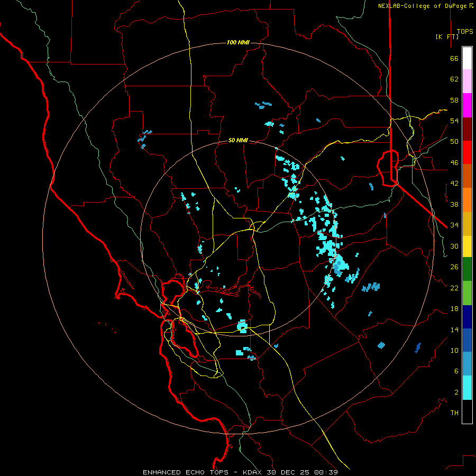Select the "10" legend value
This screenshot has width=476, height=476.
[x=454, y=350]
